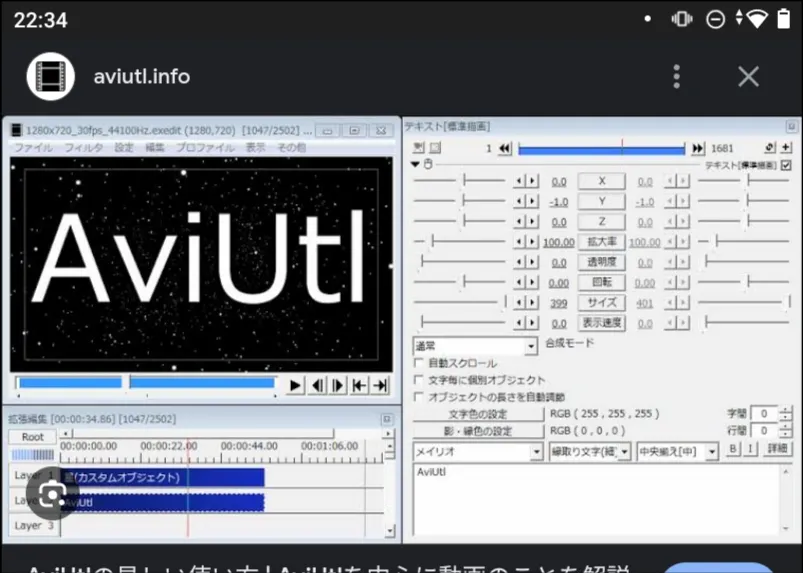
Task: Open the 合成モード 通常 dropdown
Action: click(475, 346)
